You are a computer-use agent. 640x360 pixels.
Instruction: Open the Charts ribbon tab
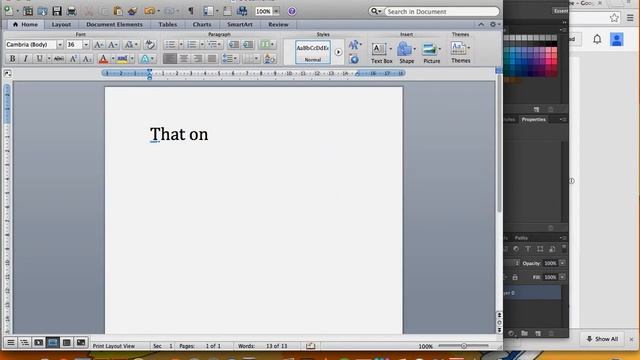(202, 24)
